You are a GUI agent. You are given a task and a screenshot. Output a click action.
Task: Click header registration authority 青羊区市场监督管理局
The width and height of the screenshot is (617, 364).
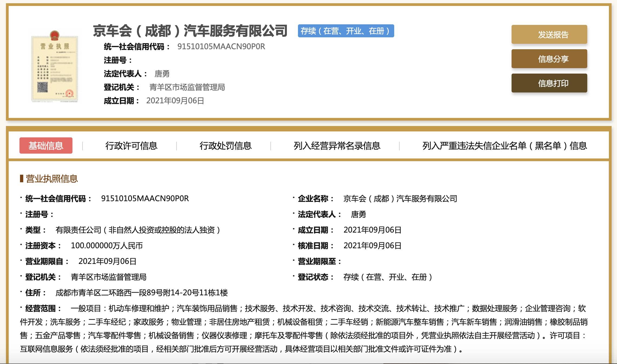[187, 87]
